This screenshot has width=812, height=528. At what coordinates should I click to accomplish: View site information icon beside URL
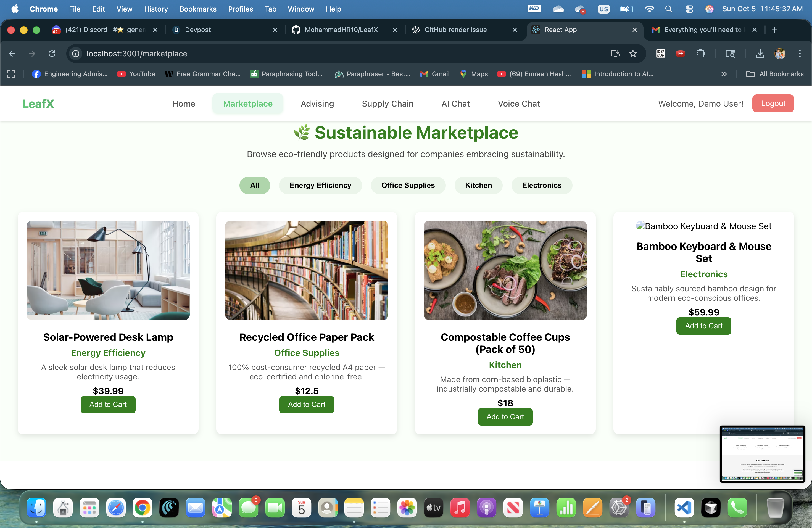(76, 54)
